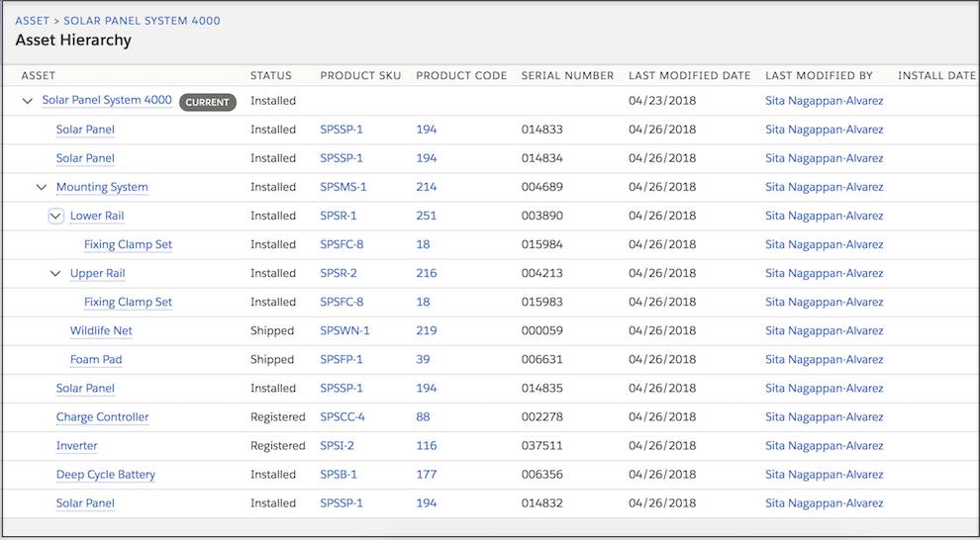Click the LAST MODIFIED DATE column header
The width and height of the screenshot is (980, 540).
point(689,75)
